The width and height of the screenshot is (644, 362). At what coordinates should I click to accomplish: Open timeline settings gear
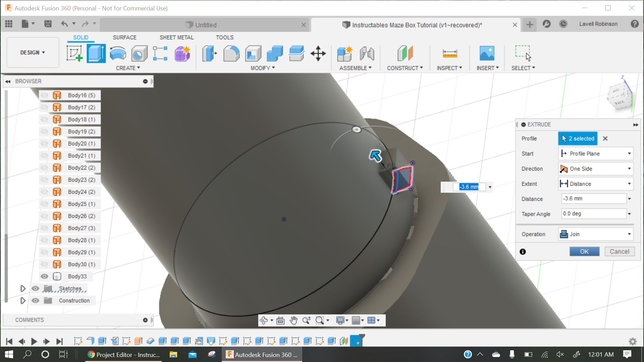click(x=633, y=342)
